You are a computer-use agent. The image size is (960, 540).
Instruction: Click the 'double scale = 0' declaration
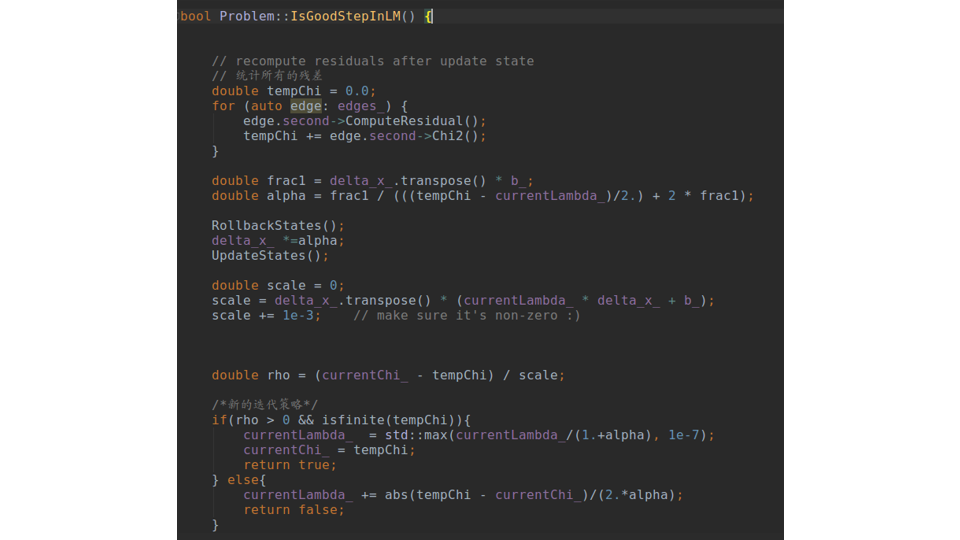click(x=274, y=285)
